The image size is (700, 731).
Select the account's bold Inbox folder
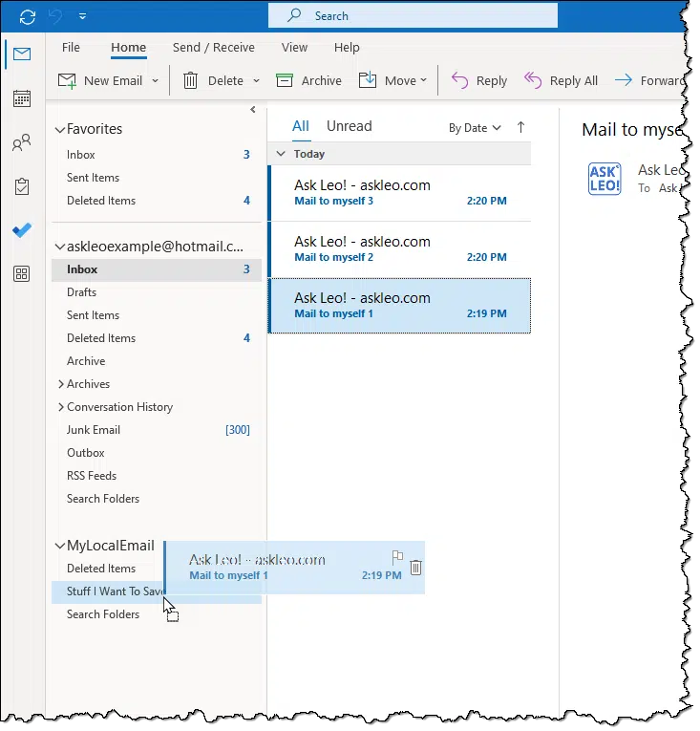156,269
